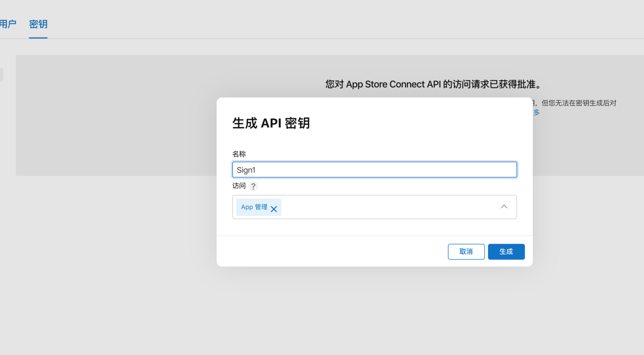Click the 名称 field label
The image size is (644, 355).
[239, 153]
